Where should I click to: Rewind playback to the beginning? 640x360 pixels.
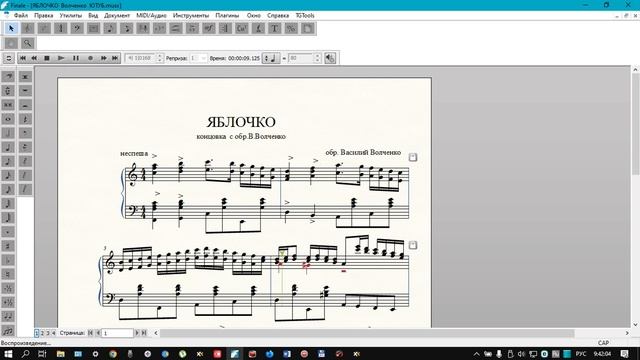(23, 58)
